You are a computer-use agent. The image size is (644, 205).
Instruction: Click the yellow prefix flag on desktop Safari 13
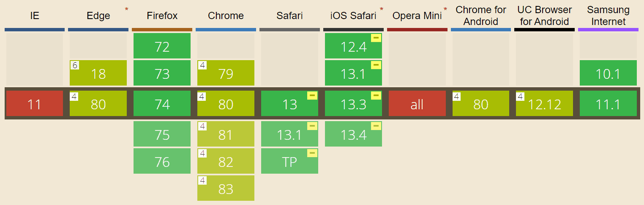pyautogui.click(x=312, y=96)
